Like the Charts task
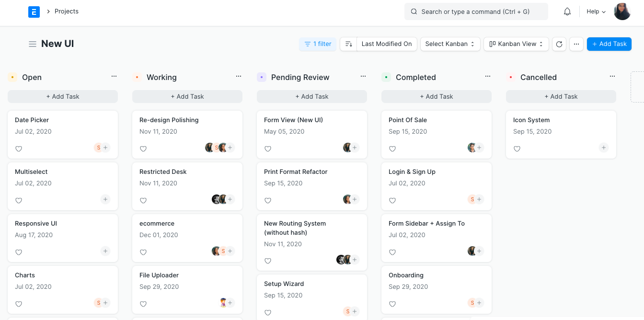The image size is (644, 320). (x=19, y=304)
